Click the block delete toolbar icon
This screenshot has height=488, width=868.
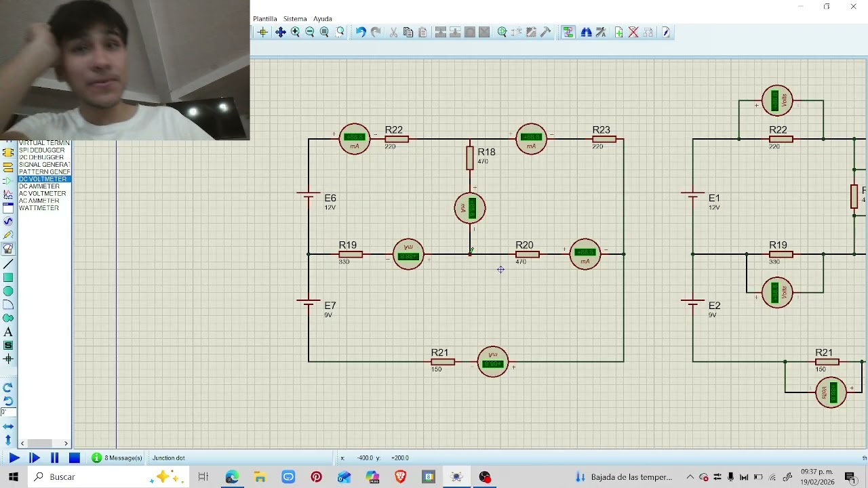pyautogui.click(x=484, y=32)
